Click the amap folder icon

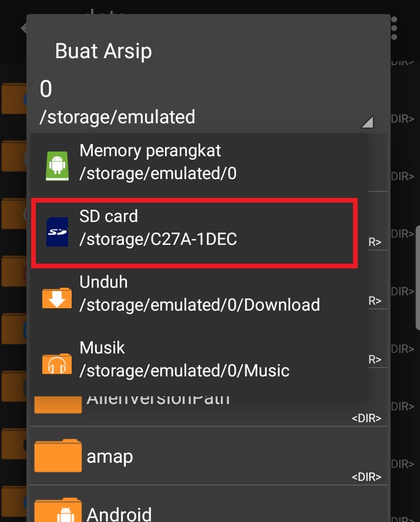point(58,455)
